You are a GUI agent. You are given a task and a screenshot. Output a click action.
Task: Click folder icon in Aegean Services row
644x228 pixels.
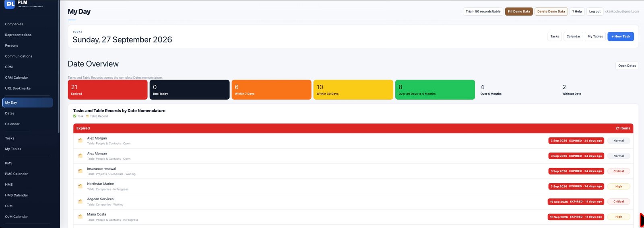pos(80,201)
